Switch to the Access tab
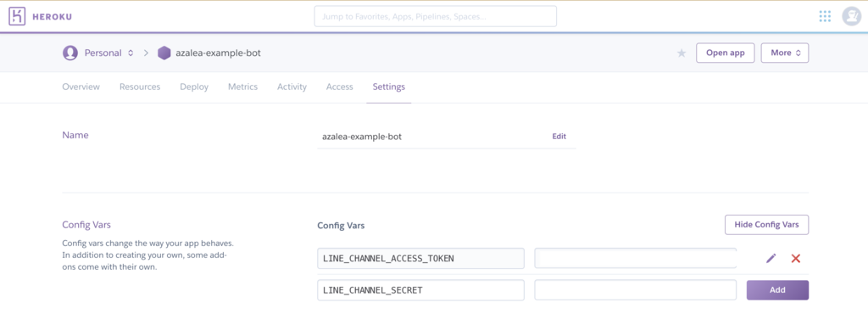 tap(339, 87)
